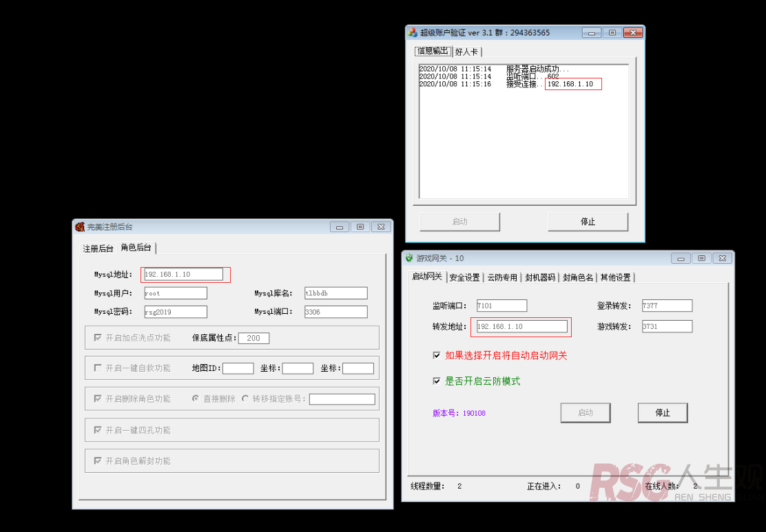Click the 超级账户验证 window title icon

413,33
